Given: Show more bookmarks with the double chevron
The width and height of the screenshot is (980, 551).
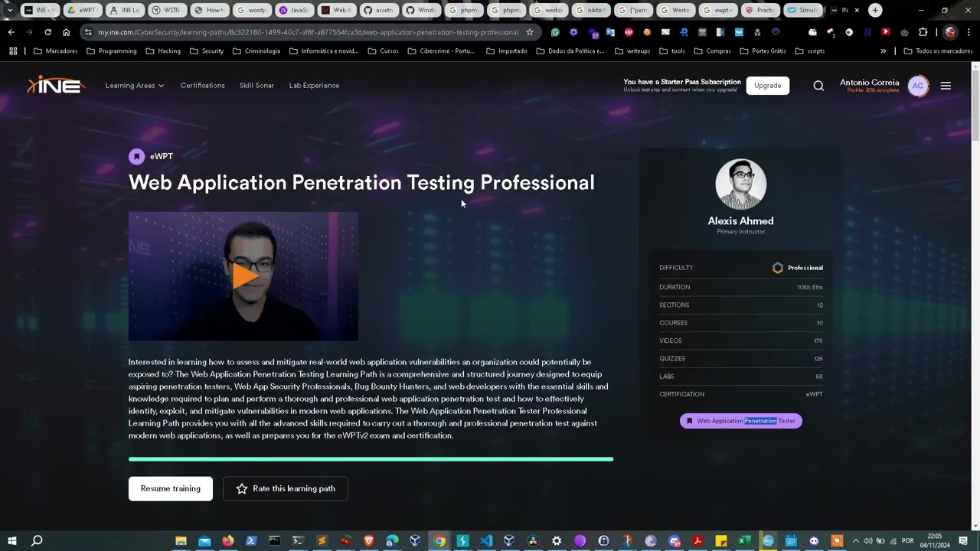Looking at the screenshot, I should tap(883, 51).
